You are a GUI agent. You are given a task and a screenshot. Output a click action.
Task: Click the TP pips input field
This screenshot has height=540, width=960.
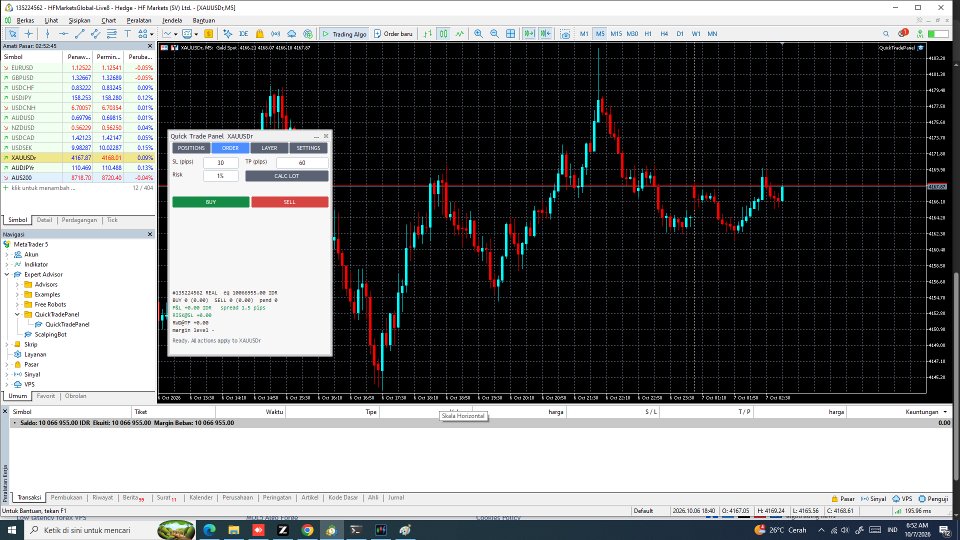tap(302, 162)
